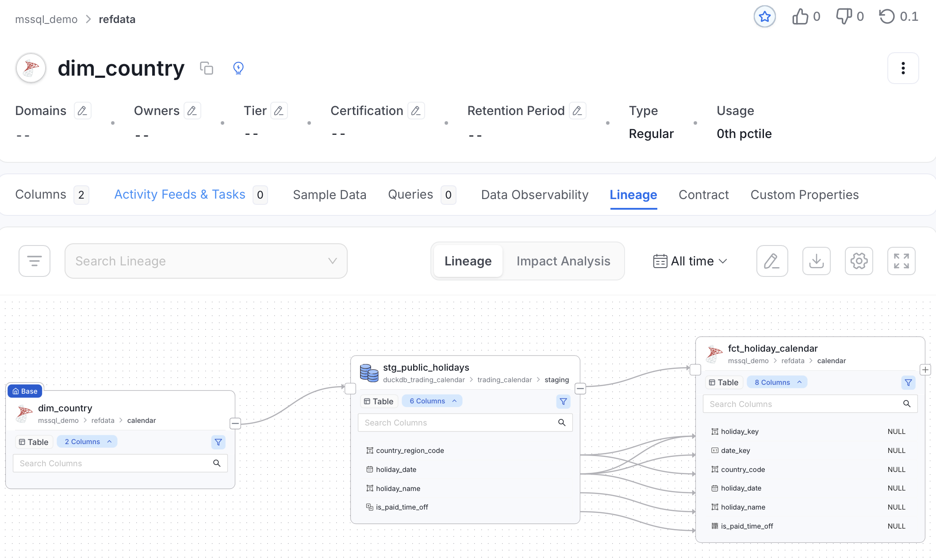Image resolution: width=936 pixels, height=560 pixels.
Task: Edit Tier with pencil icon
Action: pos(279,111)
